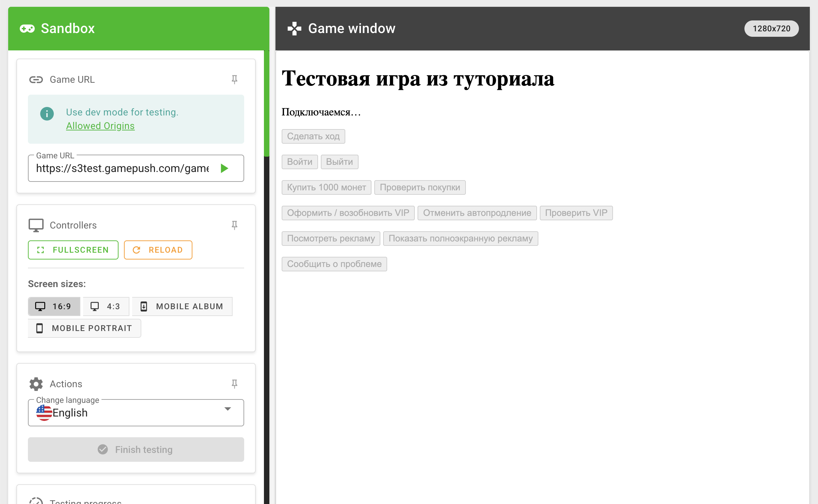
Task: Select the 16:9 screen size
Action: click(x=54, y=306)
